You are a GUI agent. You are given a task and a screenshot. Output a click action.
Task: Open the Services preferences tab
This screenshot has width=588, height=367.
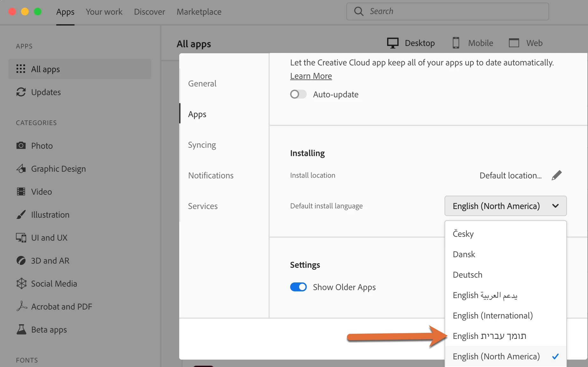[203, 206]
